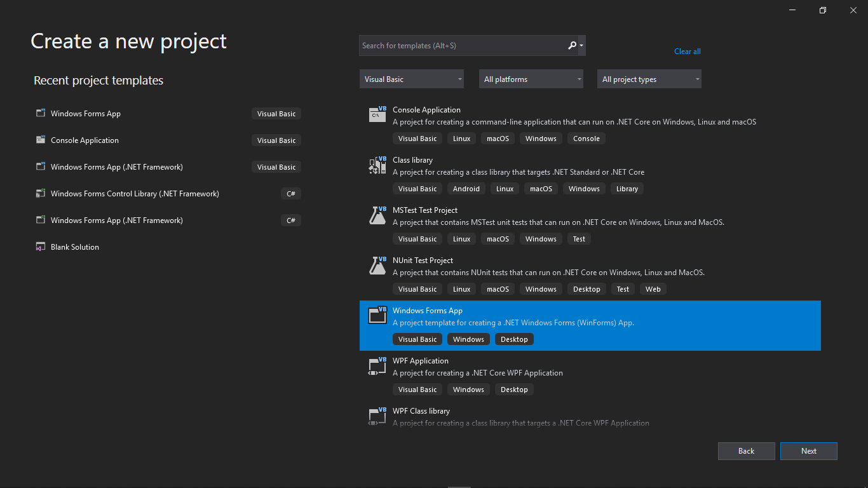Screen dimensions: 868x488
Task: Click the Blank Solution icon
Action: point(41,247)
